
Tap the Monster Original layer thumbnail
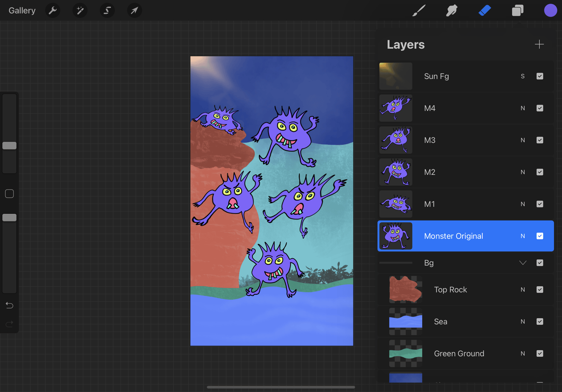[x=396, y=236]
